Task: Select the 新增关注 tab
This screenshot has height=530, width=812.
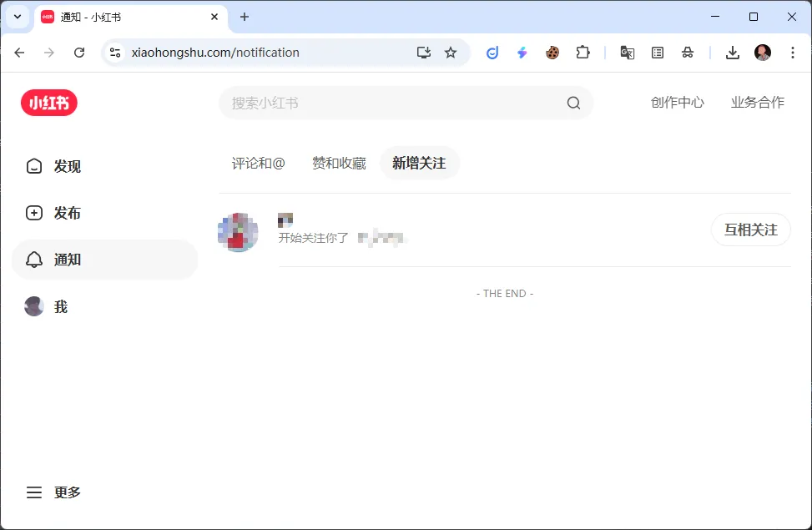Action: pyautogui.click(x=419, y=163)
